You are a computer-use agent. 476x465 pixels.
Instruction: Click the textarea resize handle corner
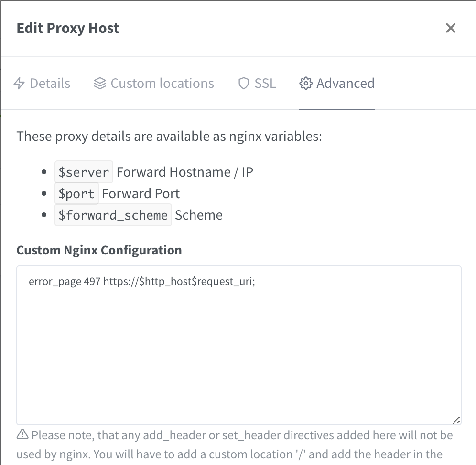456,420
